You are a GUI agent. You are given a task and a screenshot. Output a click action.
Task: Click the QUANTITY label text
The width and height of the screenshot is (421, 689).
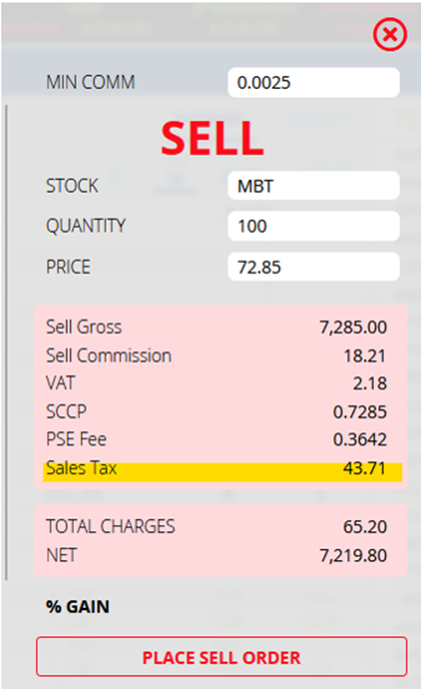[x=86, y=226]
